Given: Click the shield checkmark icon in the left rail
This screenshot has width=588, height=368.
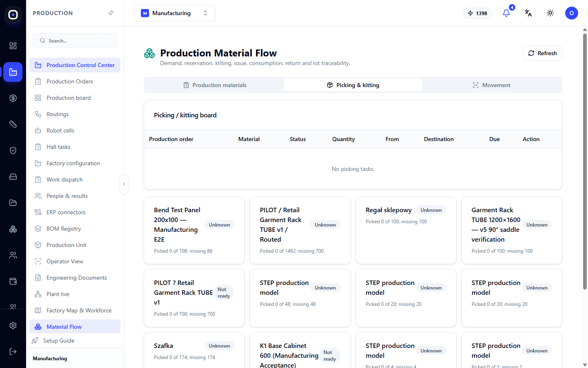Looking at the screenshot, I should click(13, 150).
